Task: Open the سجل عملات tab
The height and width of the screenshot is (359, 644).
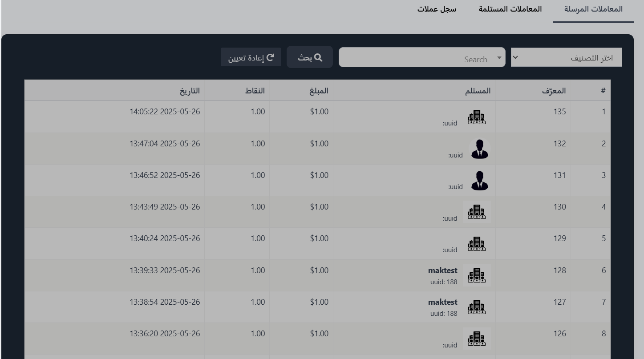Action: click(x=437, y=9)
